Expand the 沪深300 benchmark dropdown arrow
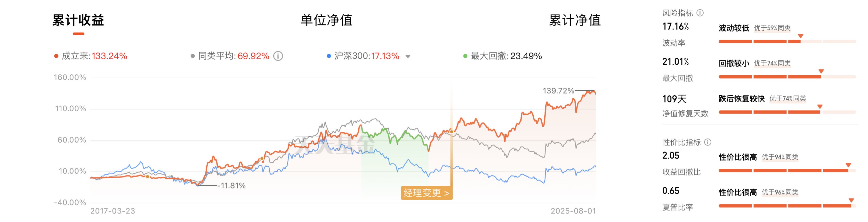This screenshot has width=868, height=222. point(408,56)
